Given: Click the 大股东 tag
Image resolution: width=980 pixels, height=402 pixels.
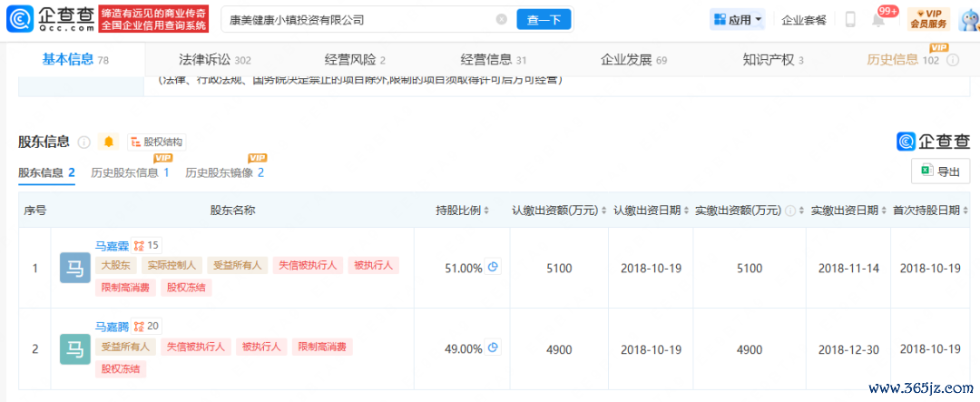Looking at the screenshot, I should click(x=115, y=265).
